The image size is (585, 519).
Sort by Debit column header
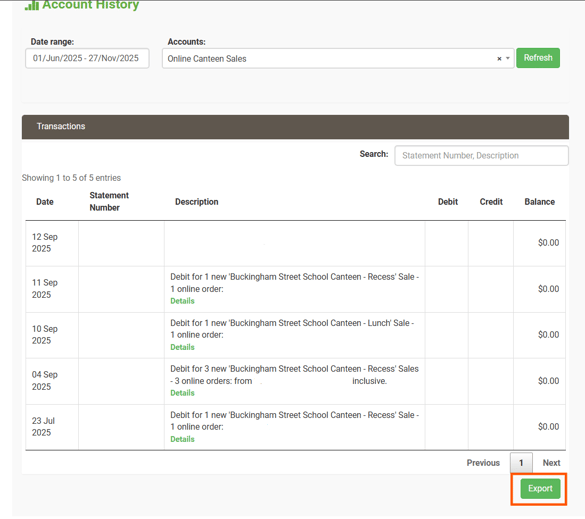pos(448,202)
